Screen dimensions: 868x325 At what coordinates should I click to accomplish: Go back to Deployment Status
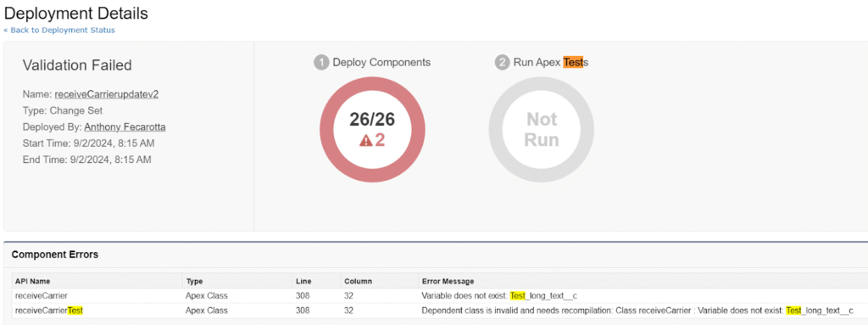tap(59, 30)
